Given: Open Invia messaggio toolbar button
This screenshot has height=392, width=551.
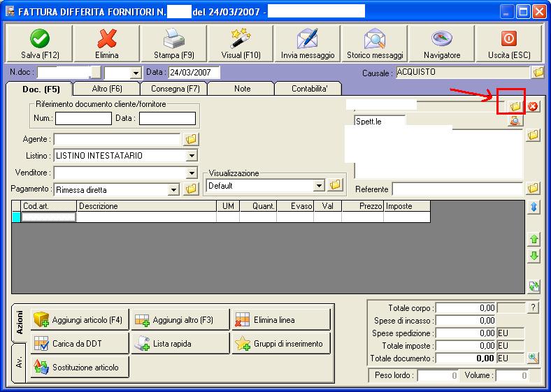Looking at the screenshot, I should [x=308, y=43].
